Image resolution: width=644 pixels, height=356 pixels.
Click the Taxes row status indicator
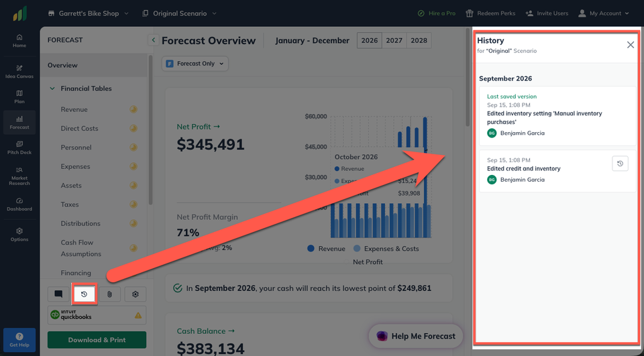[x=133, y=204]
